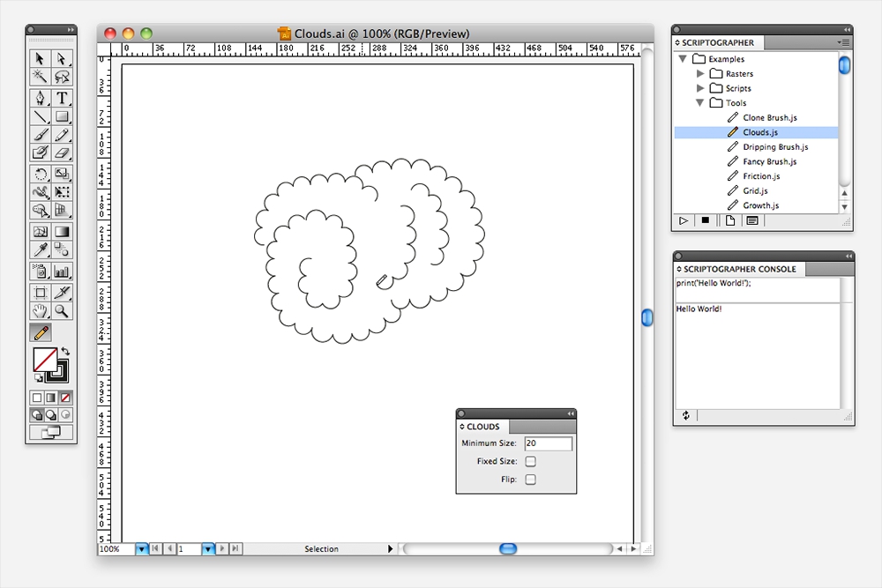Select the Column Graph tool
Viewport: 882px width, 588px height.
point(62,272)
